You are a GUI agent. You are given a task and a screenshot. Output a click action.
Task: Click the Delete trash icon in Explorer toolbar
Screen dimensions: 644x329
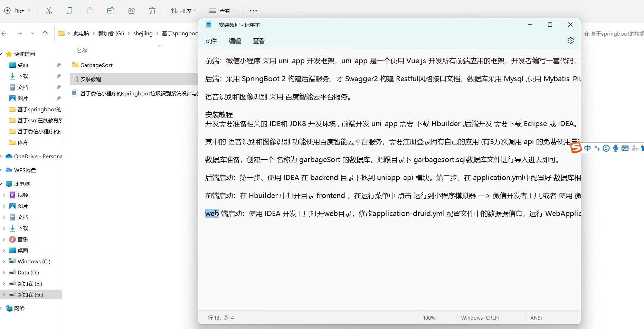pos(152,11)
